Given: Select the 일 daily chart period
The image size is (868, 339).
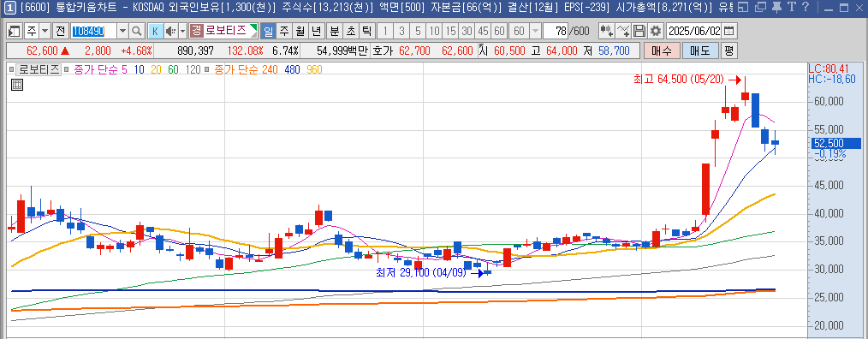Looking at the screenshot, I should [268, 31].
